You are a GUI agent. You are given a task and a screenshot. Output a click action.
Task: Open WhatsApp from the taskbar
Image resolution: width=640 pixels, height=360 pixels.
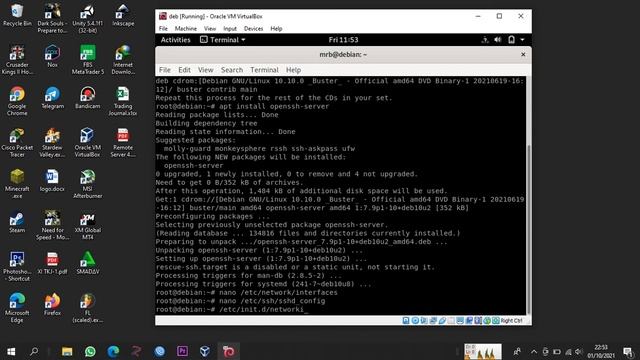(x=90, y=351)
